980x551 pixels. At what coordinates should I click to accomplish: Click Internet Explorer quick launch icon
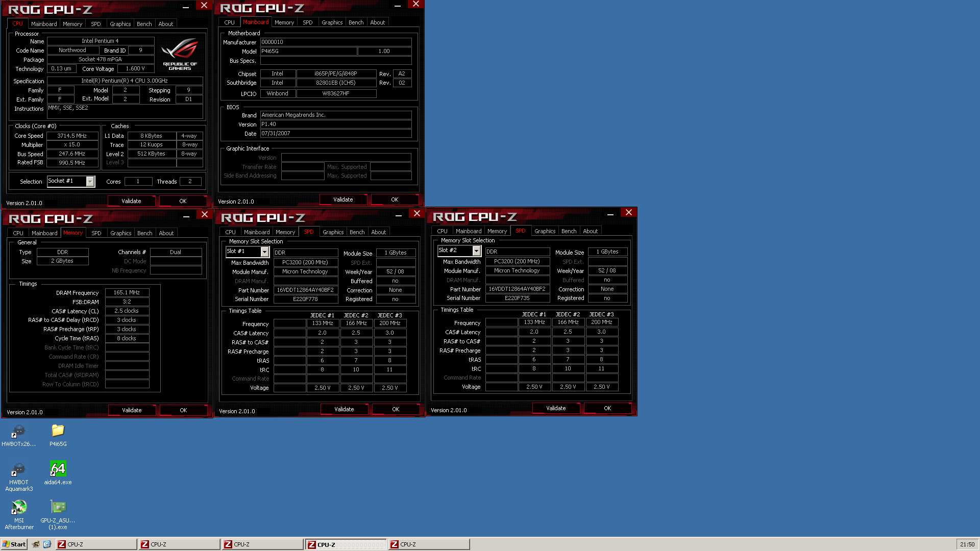(x=47, y=544)
